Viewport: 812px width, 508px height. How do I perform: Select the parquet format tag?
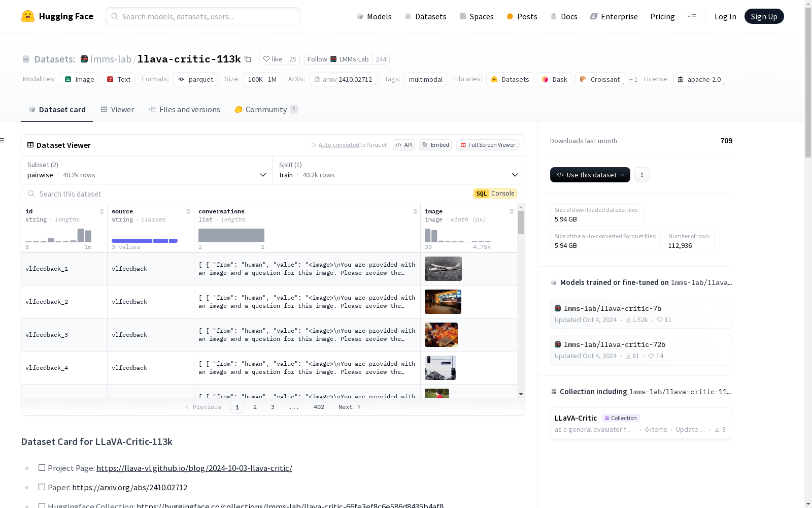tap(195, 79)
